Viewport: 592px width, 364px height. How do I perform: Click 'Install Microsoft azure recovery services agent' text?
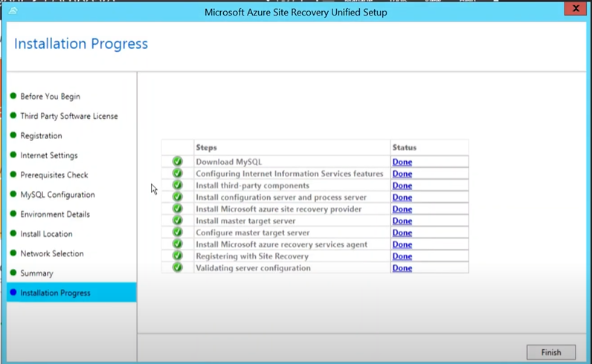(x=282, y=244)
